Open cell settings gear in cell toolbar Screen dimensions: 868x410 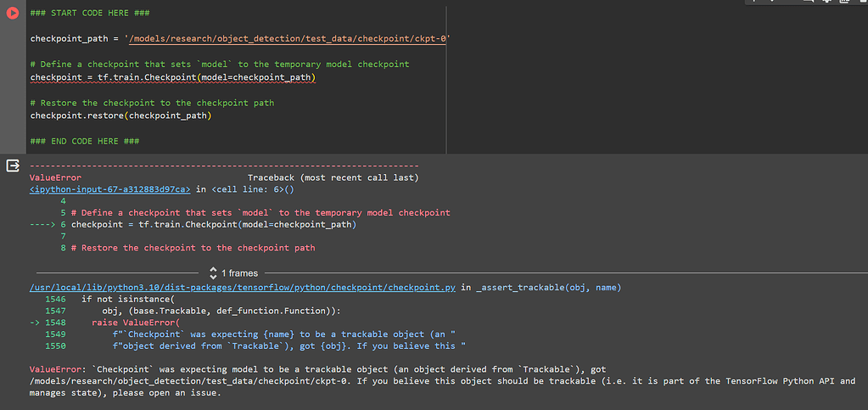coord(827,2)
